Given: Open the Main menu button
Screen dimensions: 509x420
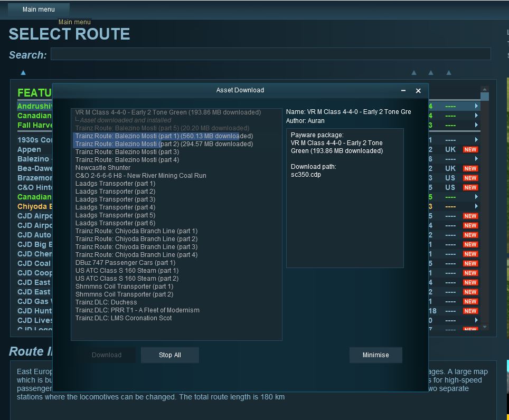Looking at the screenshot, I should (x=39, y=9).
